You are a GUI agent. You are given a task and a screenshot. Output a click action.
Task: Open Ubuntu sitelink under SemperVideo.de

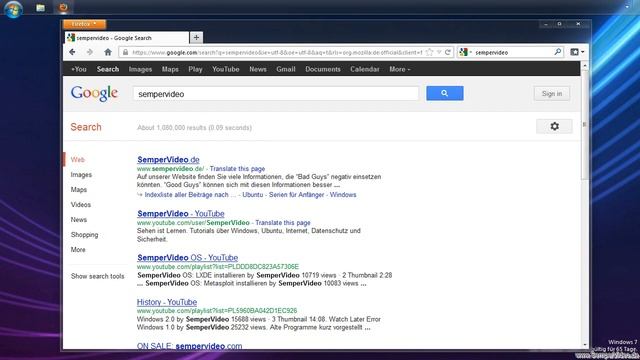click(x=253, y=195)
